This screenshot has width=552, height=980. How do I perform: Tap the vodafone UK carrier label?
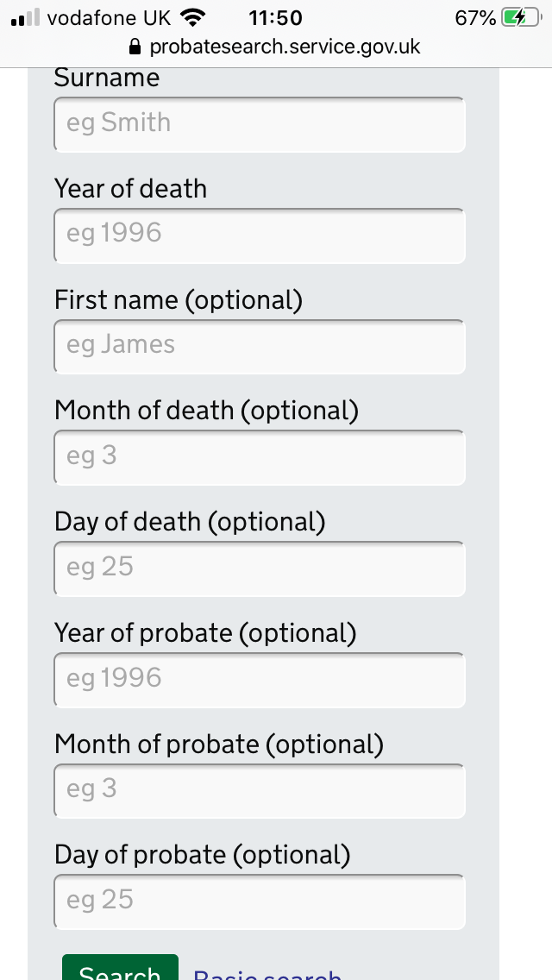pos(109,18)
